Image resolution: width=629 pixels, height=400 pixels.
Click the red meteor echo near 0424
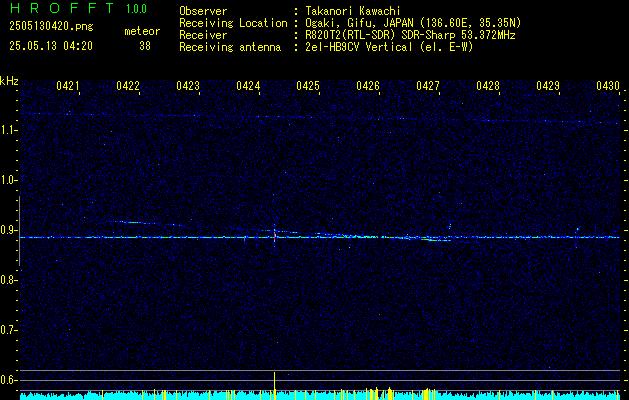coord(274,236)
